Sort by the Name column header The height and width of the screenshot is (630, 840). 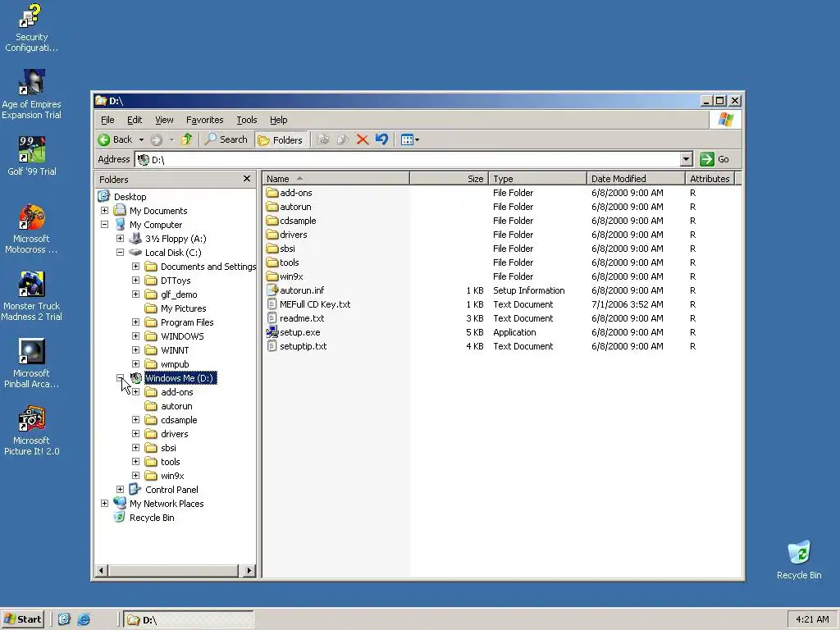click(336, 179)
